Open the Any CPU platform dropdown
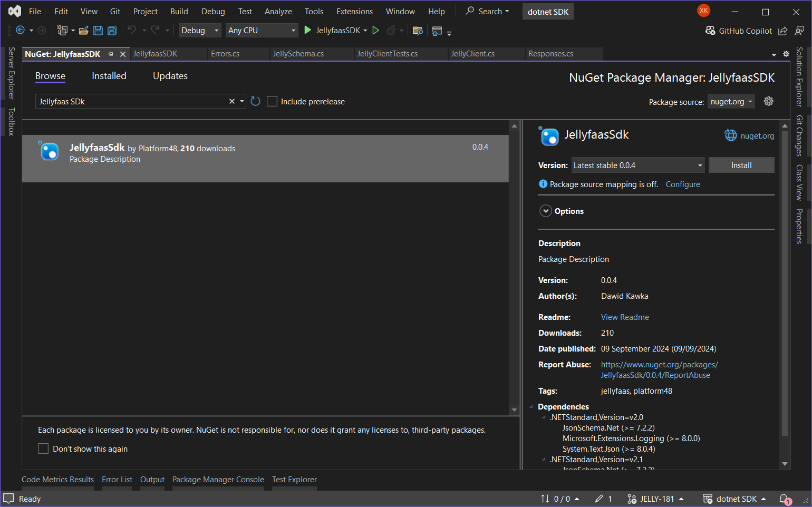The image size is (812, 507). [x=262, y=31]
